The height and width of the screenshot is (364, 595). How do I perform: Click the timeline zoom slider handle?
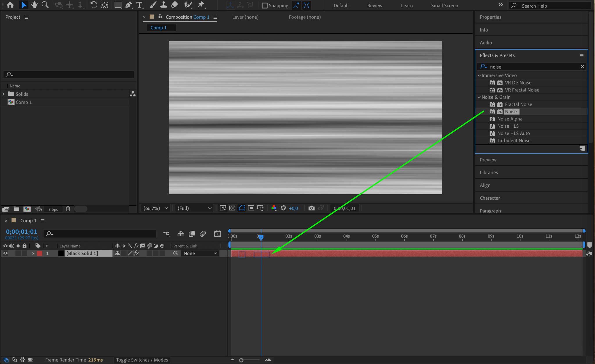point(241,360)
